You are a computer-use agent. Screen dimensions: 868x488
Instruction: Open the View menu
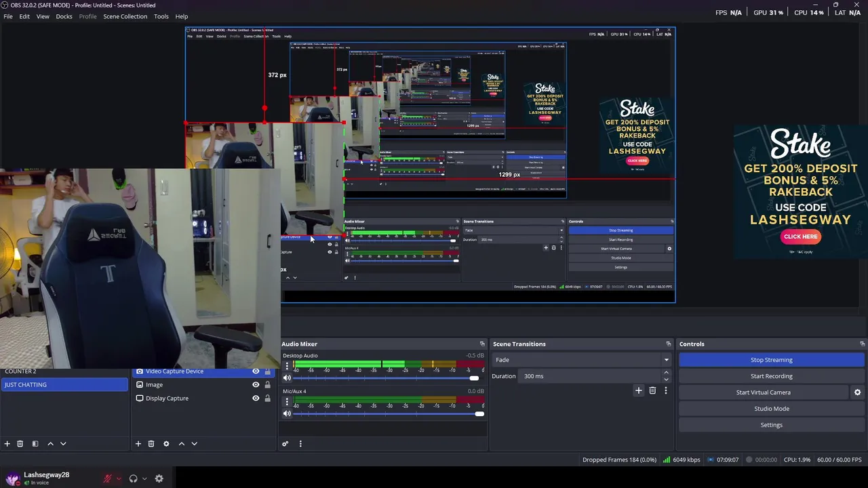[x=43, y=16]
